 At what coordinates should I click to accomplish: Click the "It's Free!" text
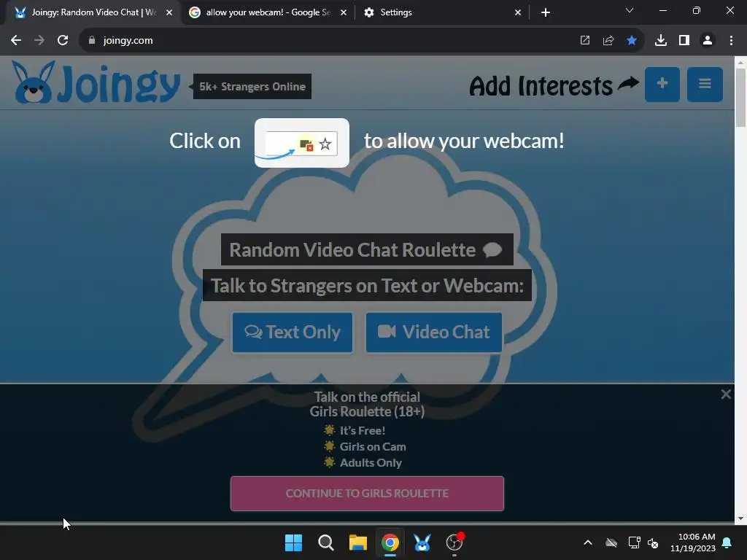click(362, 430)
